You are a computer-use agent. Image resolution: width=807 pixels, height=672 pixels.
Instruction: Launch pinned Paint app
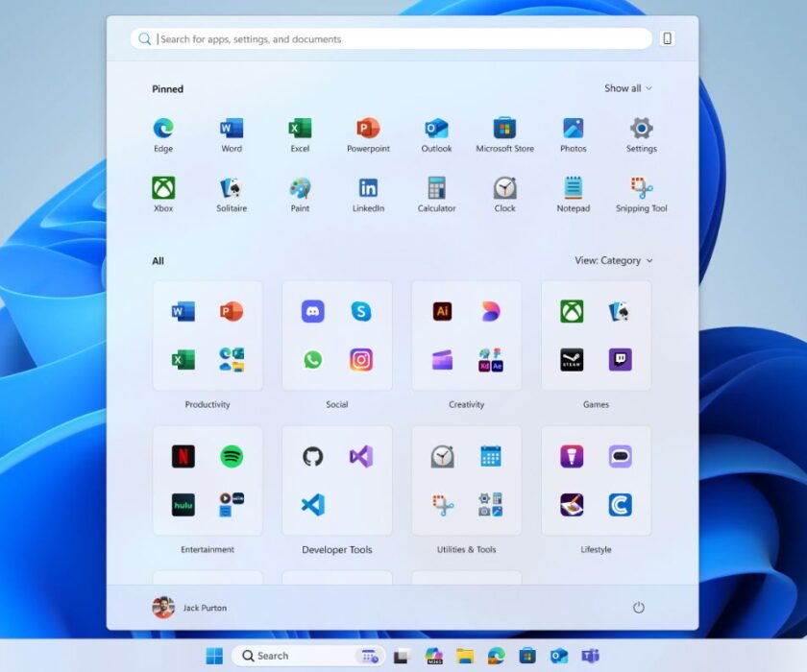click(300, 188)
